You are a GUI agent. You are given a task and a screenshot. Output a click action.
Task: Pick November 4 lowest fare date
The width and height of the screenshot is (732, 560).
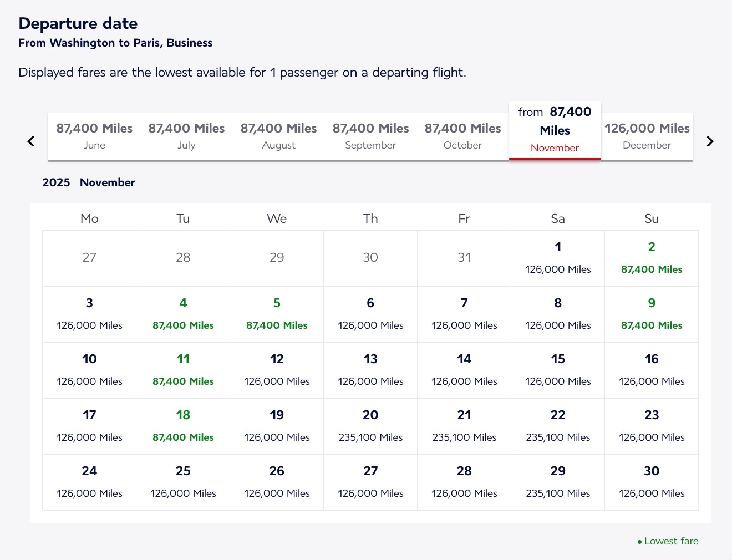point(183,314)
